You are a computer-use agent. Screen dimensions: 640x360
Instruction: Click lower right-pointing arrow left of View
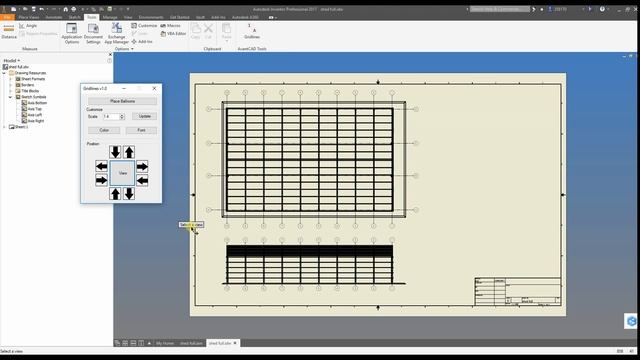pyautogui.click(x=101, y=180)
